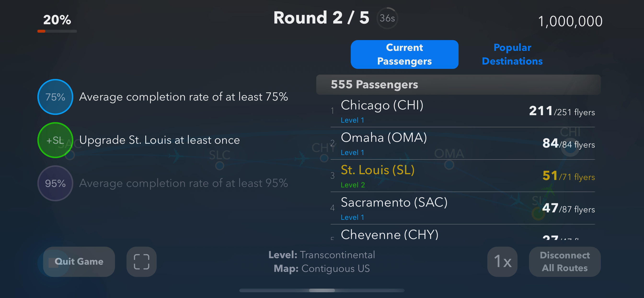Image resolution: width=644 pixels, height=298 pixels.
Task: Switch to the Current Passengers tab
Action: (404, 54)
